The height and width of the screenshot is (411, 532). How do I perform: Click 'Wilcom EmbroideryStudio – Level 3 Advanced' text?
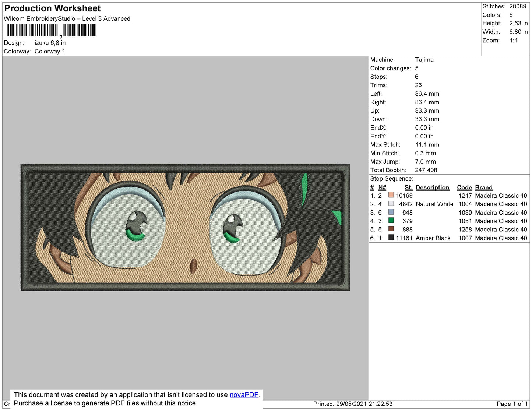67,18
